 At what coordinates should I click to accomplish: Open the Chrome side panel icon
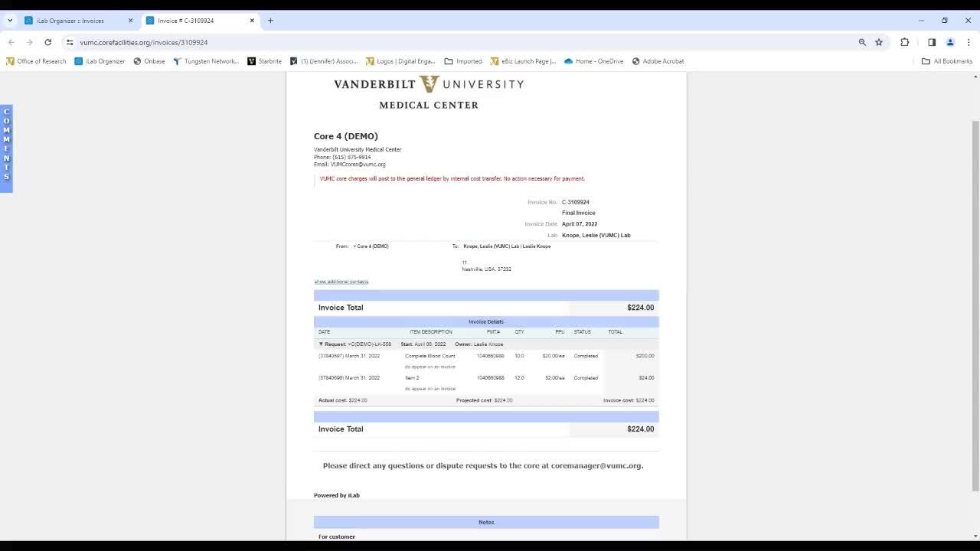pos(932,42)
